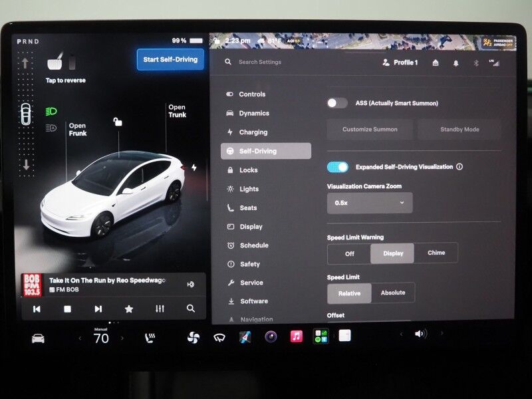
Task: Tap the Bluetooth icon
Action: (476, 63)
